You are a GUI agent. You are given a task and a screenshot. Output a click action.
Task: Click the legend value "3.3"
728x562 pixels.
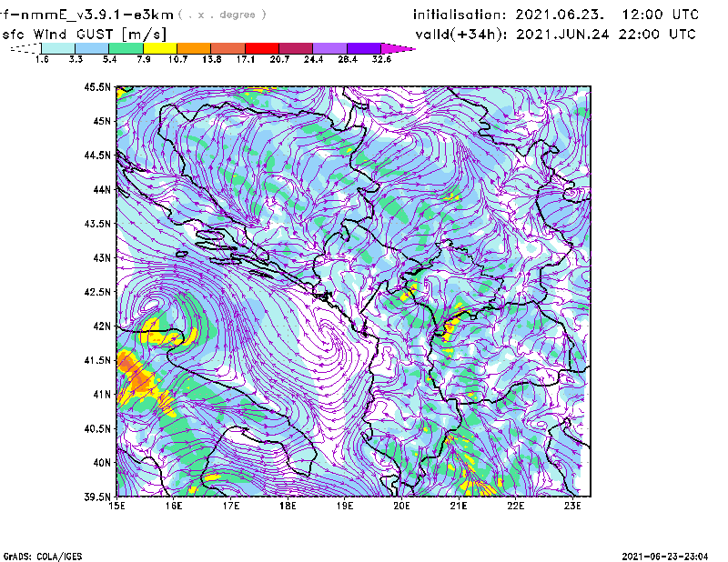[76, 59]
